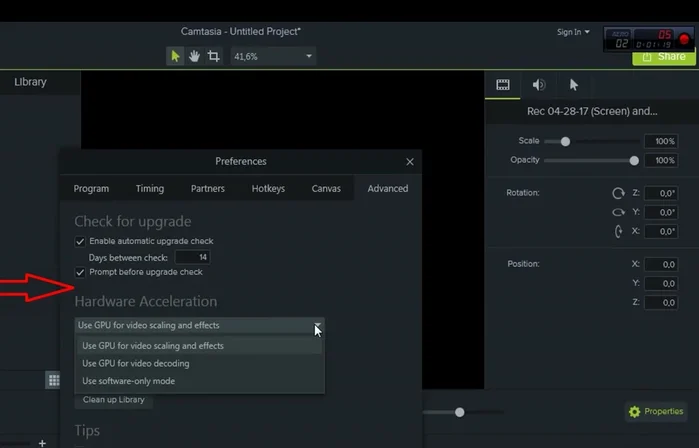Open the Audio properties speaker tab
The image size is (699, 448).
pos(539,85)
